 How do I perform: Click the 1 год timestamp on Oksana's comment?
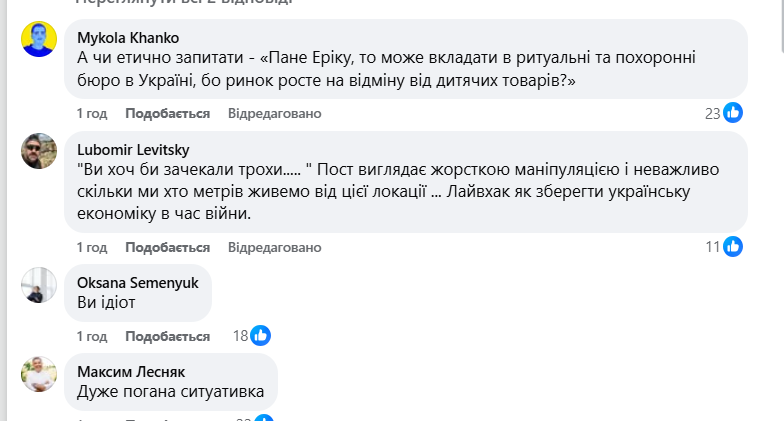pyautogui.click(x=92, y=336)
